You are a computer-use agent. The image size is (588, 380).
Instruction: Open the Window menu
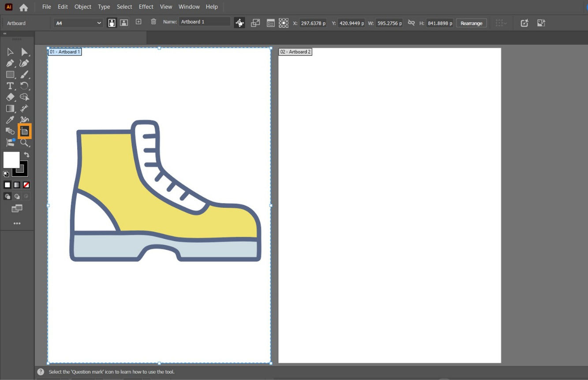(189, 7)
